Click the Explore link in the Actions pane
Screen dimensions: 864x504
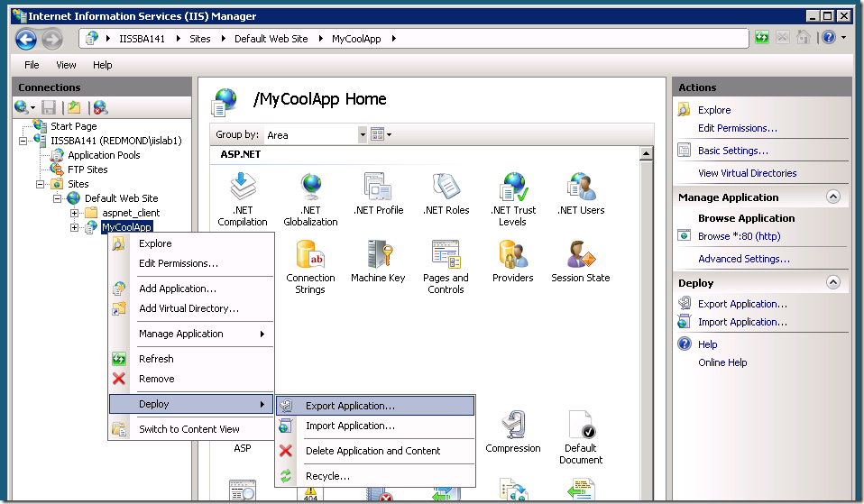pyautogui.click(x=714, y=110)
